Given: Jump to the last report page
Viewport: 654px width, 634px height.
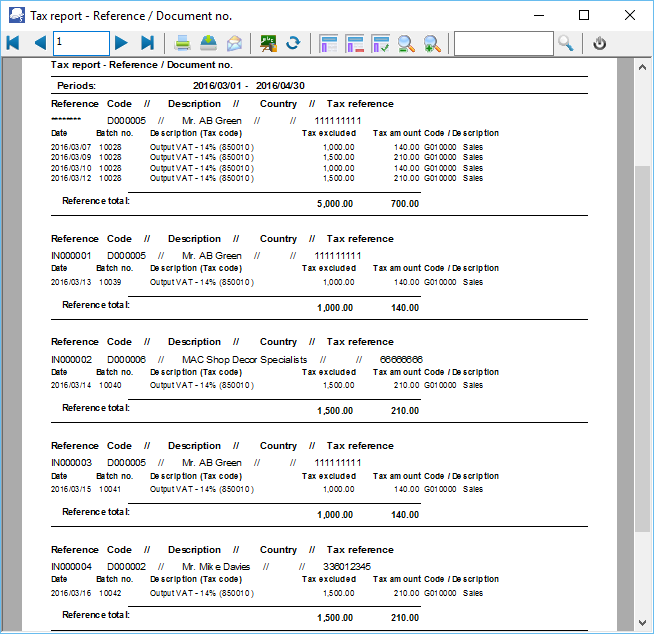Looking at the screenshot, I should click(x=147, y=43).
